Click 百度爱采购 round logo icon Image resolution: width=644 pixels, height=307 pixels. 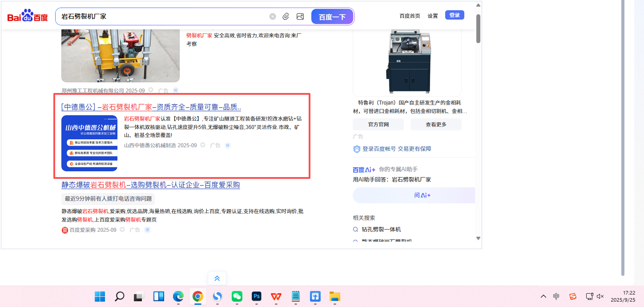pyautogui.click(x=64, y=230)
